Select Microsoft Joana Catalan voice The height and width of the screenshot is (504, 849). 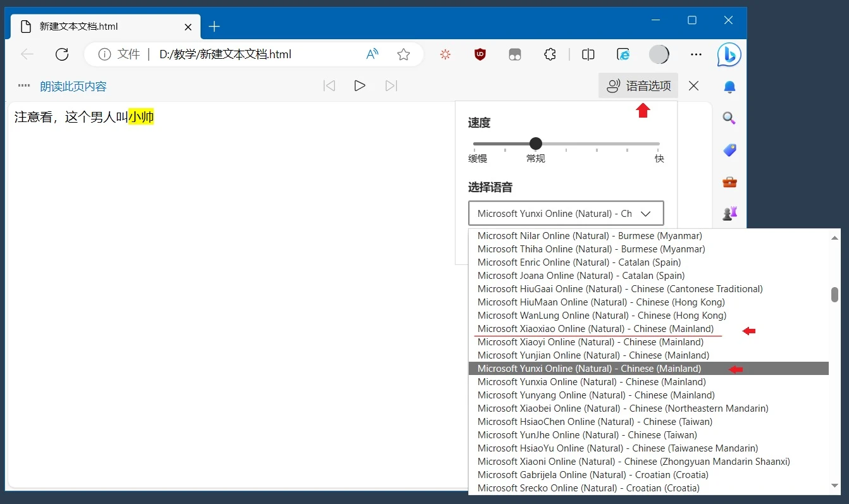tap(648, 276)
